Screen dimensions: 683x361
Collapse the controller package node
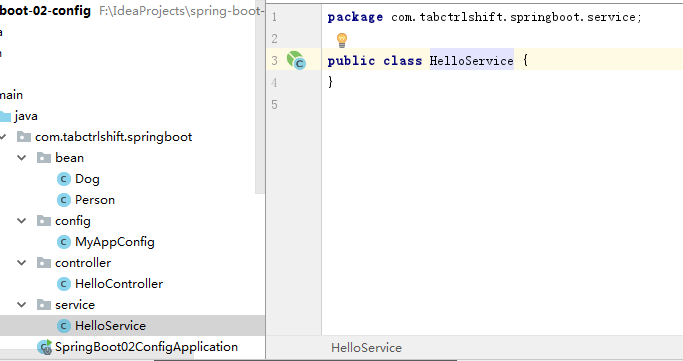(21, 263)
